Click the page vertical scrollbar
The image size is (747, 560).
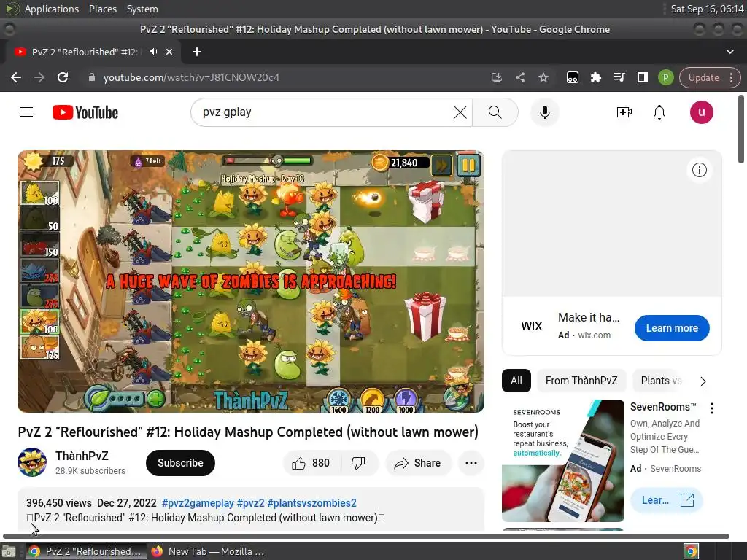[x=741, y=130]
